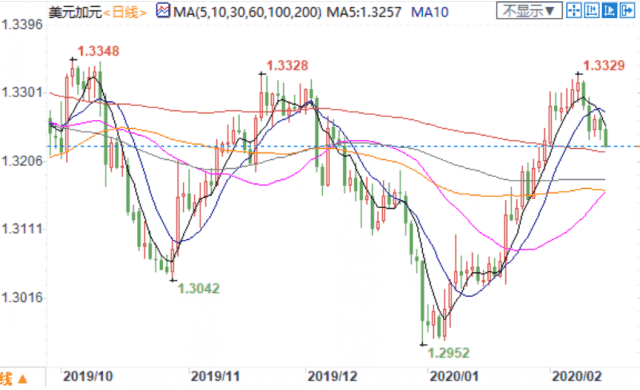Toggle the highlighted chart axis icon

[x=609, y=11]
